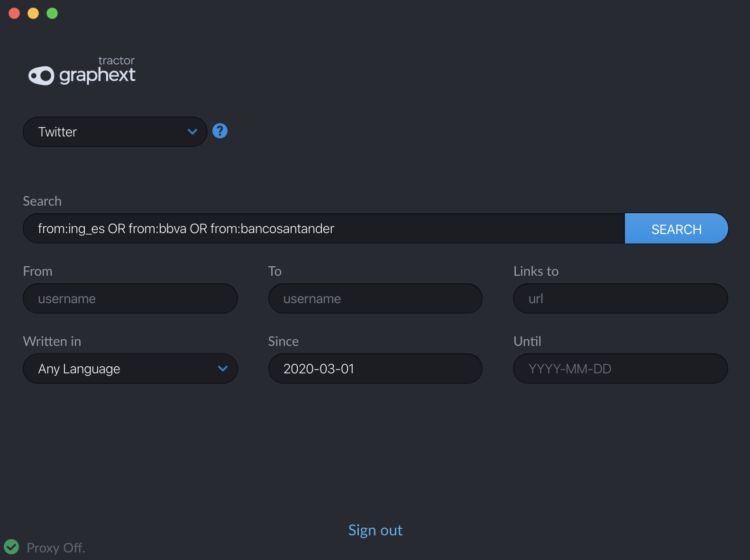
Task: Maximize the window with green button
Action: 52,13
